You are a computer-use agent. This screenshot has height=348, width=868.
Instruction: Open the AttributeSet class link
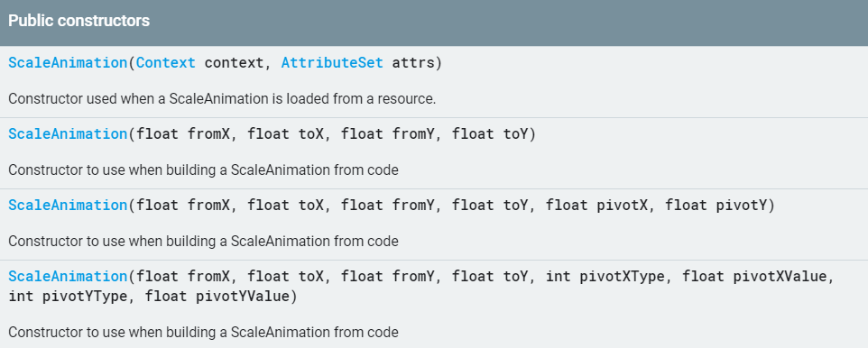(332, 63)
